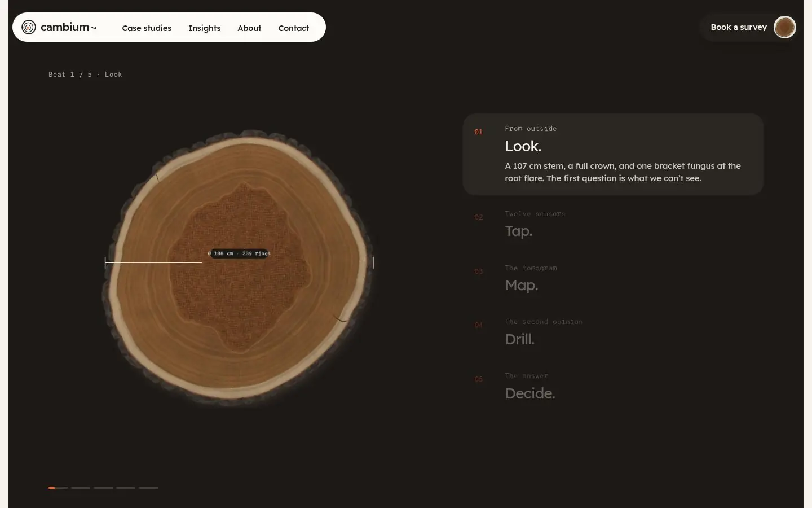This screenshot has width=812, height=508.
Task: Click the 'The answer' caption
Action: coord(527,376)
